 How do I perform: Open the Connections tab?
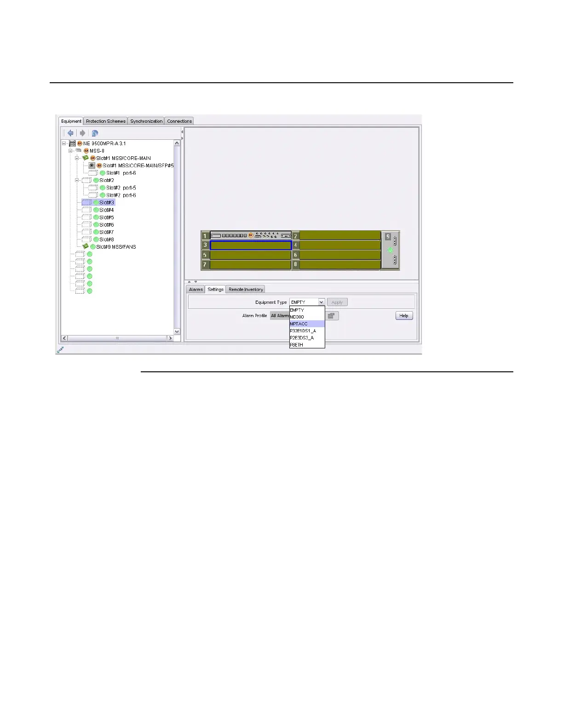179,121
